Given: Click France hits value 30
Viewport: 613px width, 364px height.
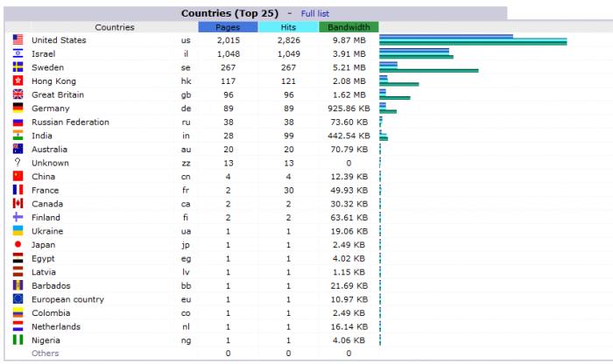Looking at the screenshot, I should tap(288, 190).
